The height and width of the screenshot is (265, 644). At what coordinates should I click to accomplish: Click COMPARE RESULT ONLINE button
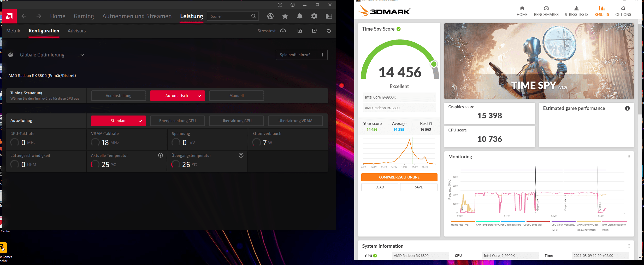pyautogui.click(x=399, y=177)
